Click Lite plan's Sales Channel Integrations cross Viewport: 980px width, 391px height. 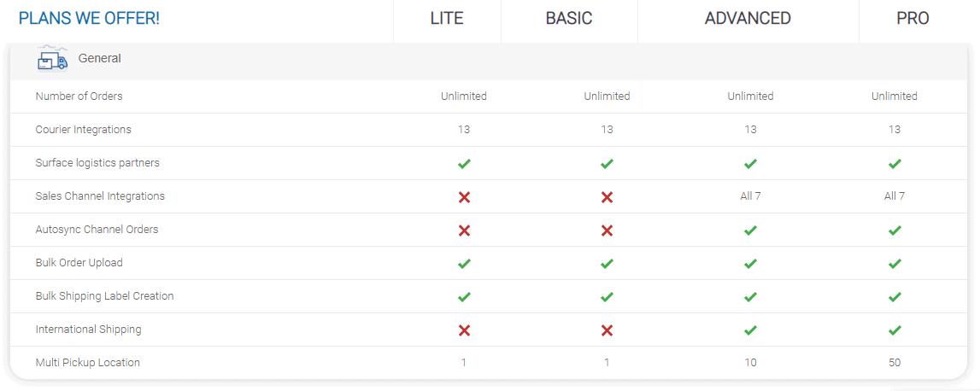pos(464,197)
